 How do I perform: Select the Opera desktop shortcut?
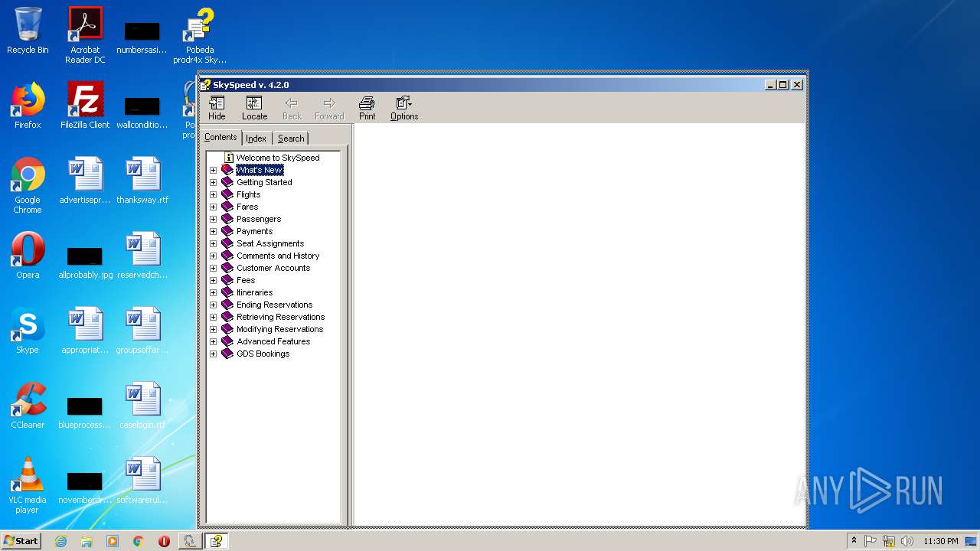tap(28, 256)
